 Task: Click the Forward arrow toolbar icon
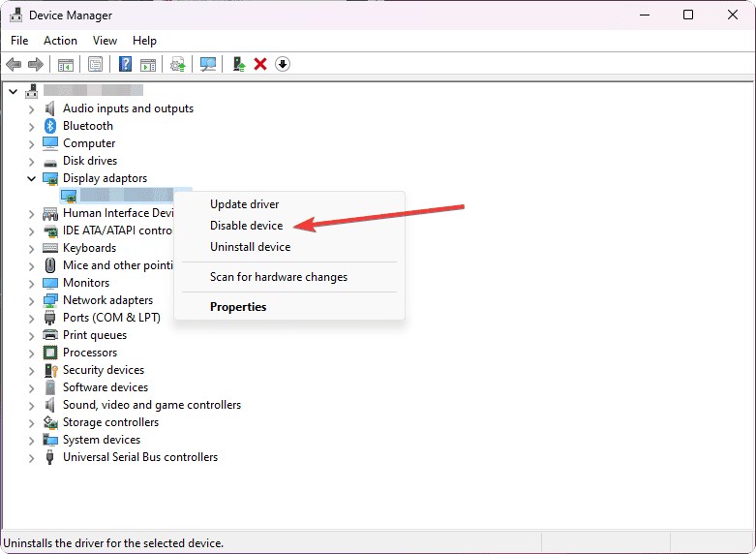[36, 64]
